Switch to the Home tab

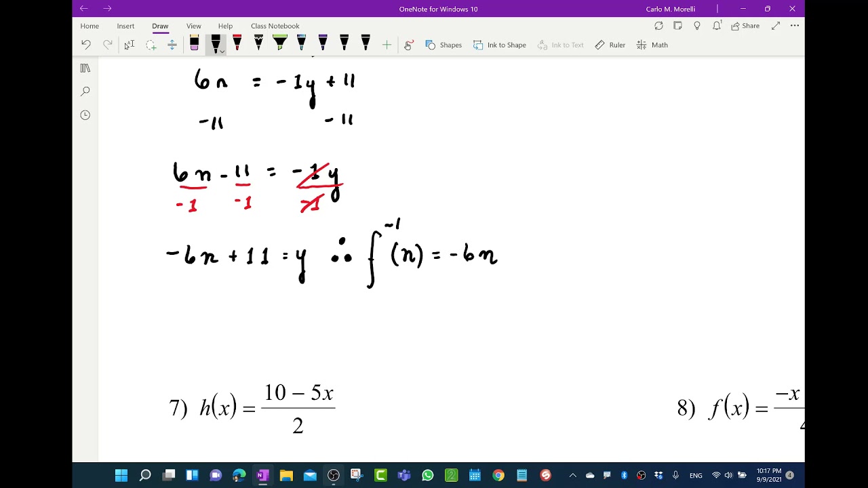click(90, 26)
